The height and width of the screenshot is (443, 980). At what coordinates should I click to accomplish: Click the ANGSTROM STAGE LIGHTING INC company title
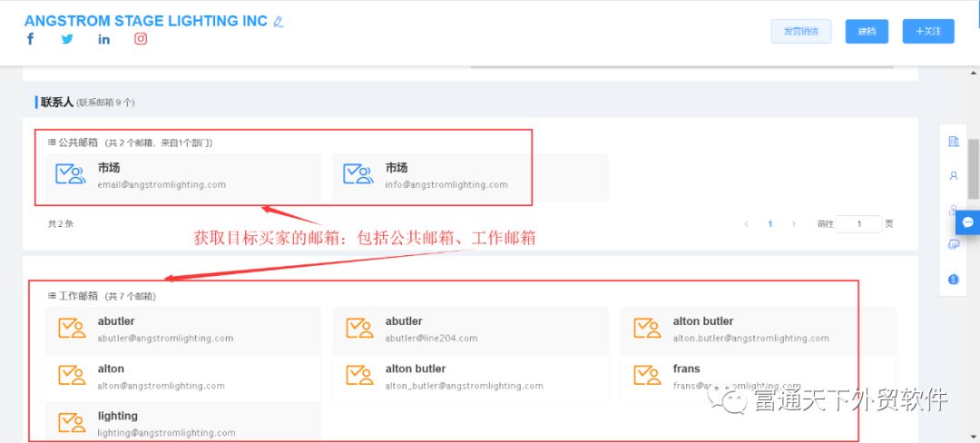145,21
